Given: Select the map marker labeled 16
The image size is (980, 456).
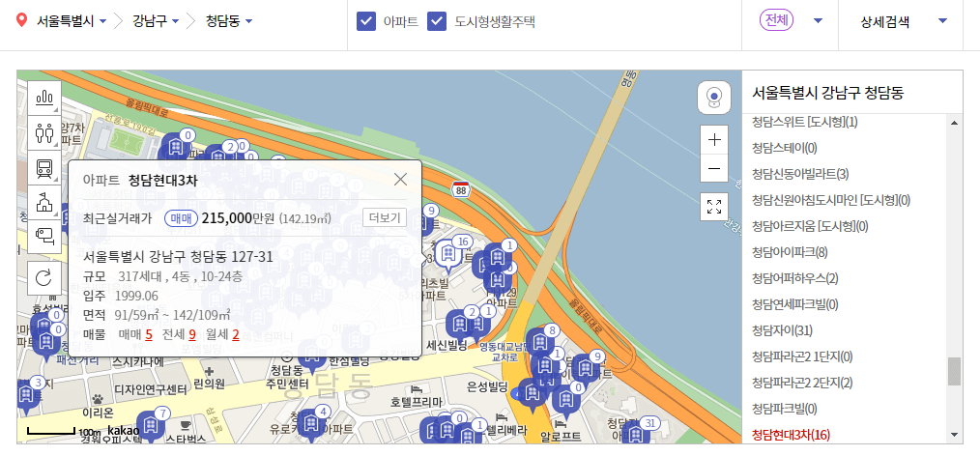Looking at the screenshot, I should [448, 254].
